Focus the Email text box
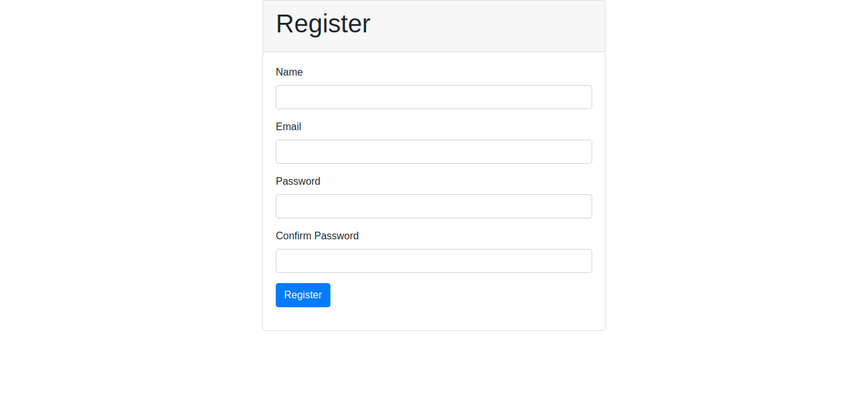 [433, 152]
